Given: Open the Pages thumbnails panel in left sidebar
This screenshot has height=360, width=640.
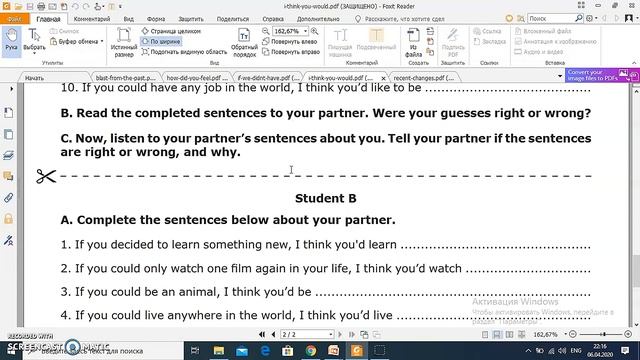Looking at the screenshot, I should pos(8,134).
